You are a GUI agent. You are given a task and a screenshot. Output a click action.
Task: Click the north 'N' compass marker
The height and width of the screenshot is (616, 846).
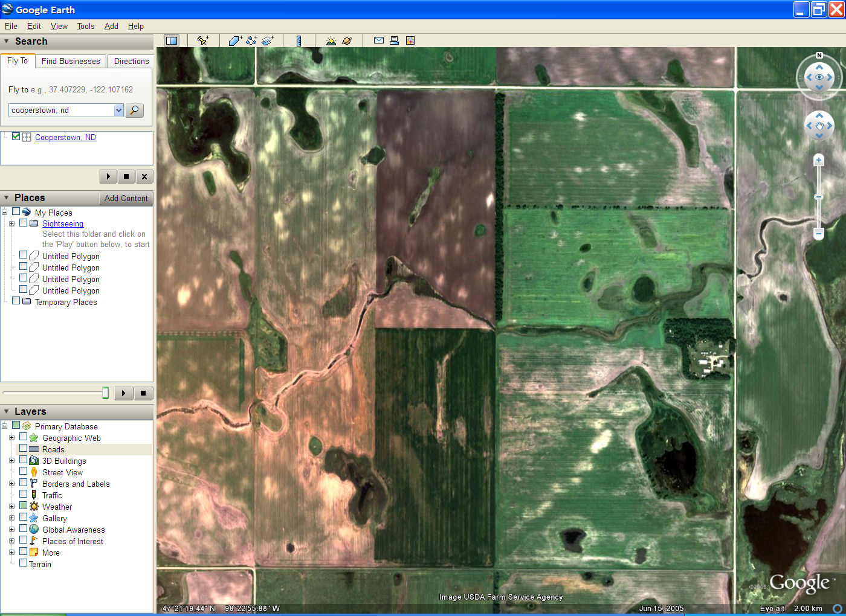819,55
